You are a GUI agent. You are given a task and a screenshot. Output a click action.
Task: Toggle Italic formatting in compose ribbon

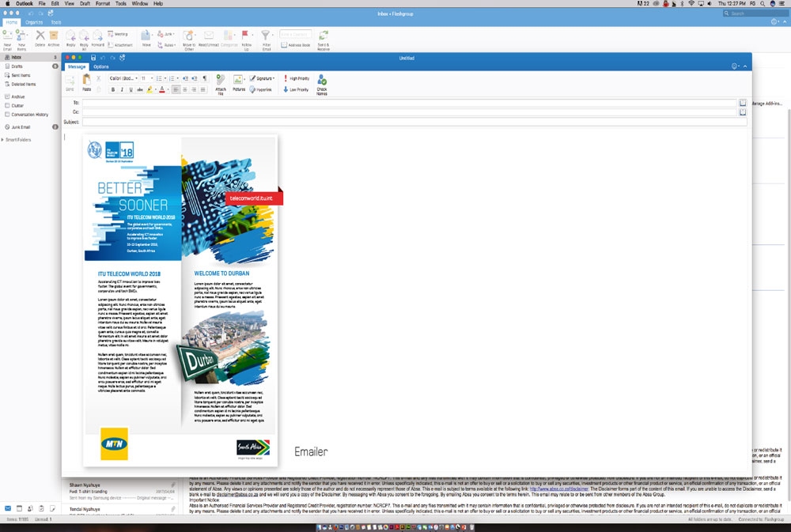pos(121,90)
